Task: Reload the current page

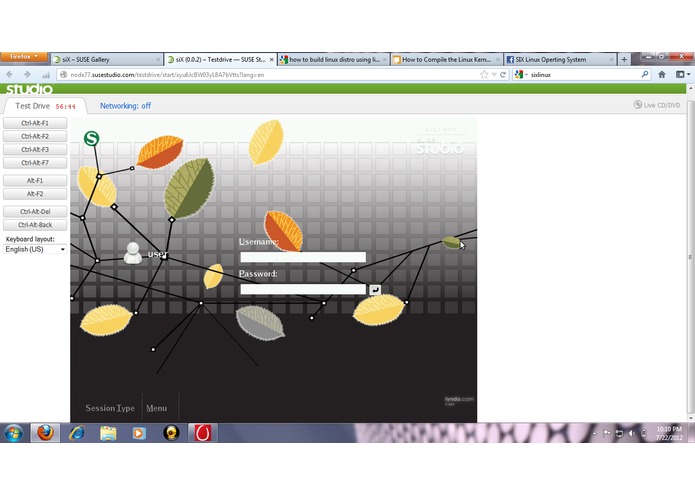Action: 503,74
